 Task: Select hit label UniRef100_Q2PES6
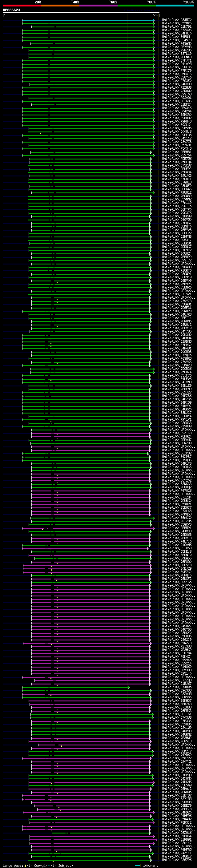click(176, 67)
